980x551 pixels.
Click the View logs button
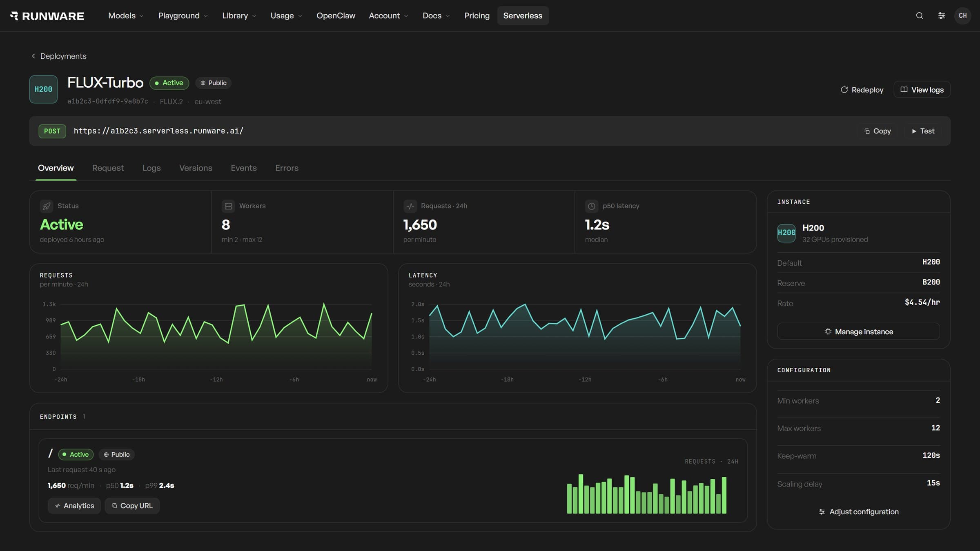922,90
